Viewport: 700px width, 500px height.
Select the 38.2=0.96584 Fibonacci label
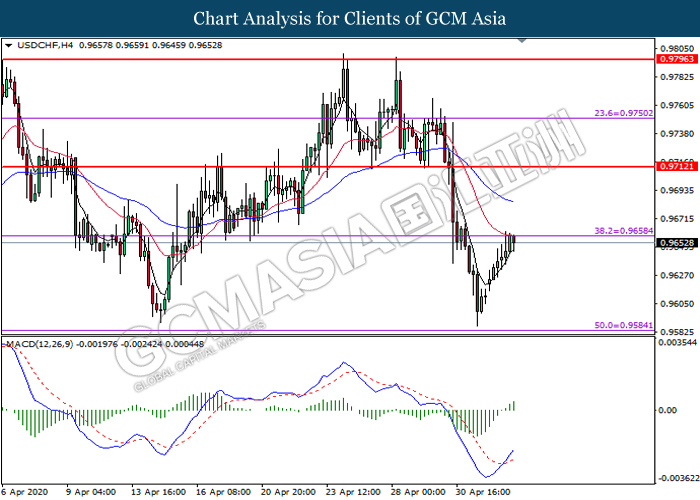point(624,231)
